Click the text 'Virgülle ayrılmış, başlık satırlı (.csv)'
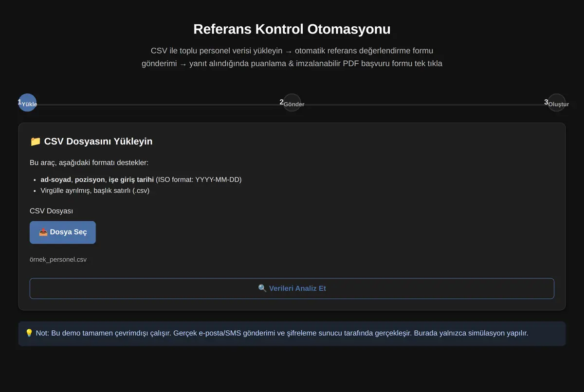The height and width of the screenshot is (392, 584). pos(95,191)
